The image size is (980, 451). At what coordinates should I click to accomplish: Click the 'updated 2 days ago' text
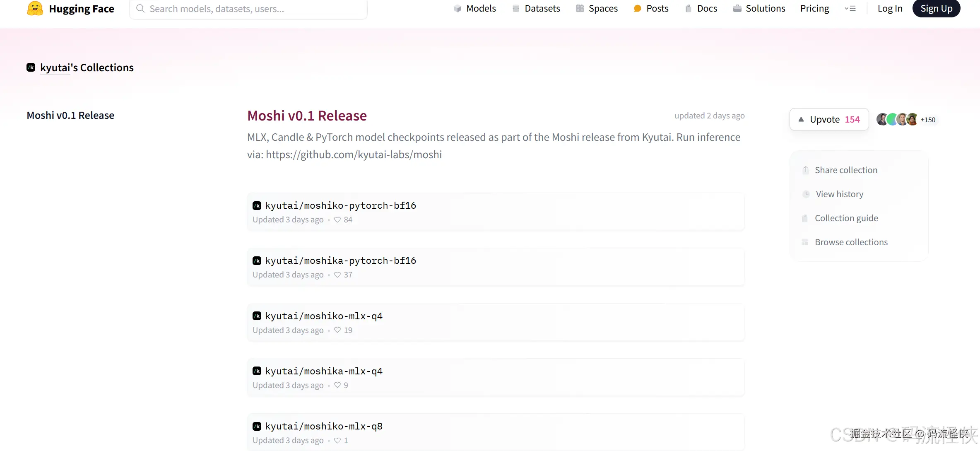(710, 116)
